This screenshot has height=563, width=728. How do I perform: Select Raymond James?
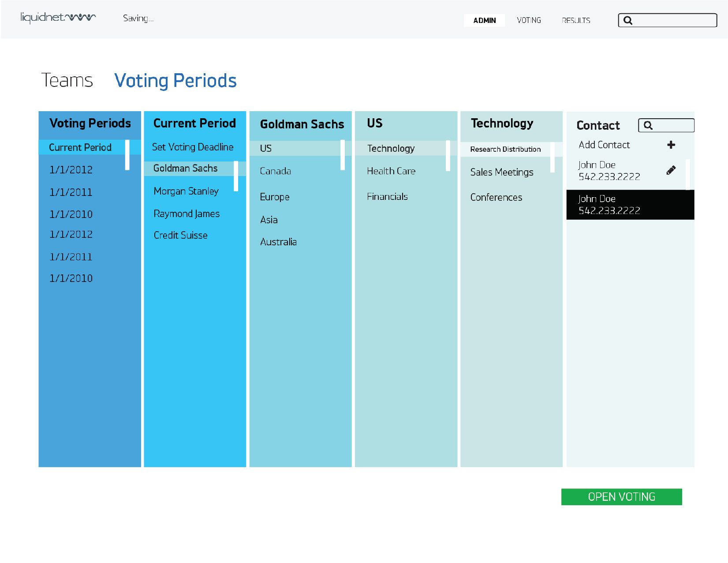pyautogui.click(x=187, y=214)
